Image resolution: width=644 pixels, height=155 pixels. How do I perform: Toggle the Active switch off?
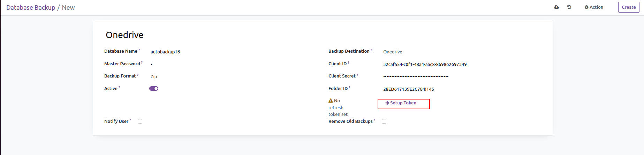[x=154, y=89]
